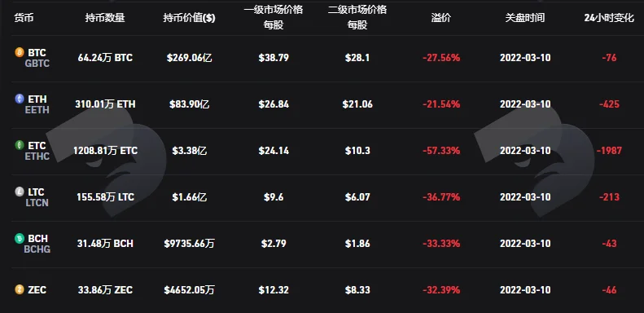Viewport: 644px width, 313px height.
Task: Click the blue ETH coin icon
Action: pyautogui.click(x=20, y=99)
